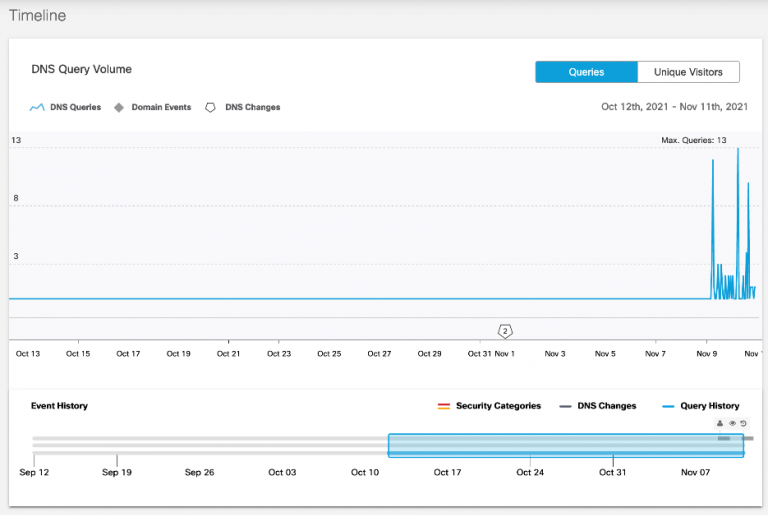The height and width of the screenshot is (517, 768).
Task: Click the tallest query spike in the chart
Action: point(738,150)
